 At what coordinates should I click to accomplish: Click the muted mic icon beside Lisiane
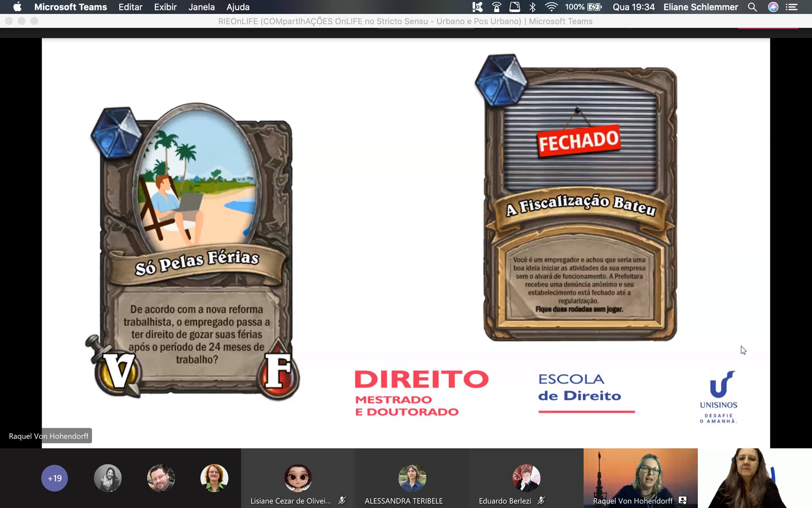[342, 500]
